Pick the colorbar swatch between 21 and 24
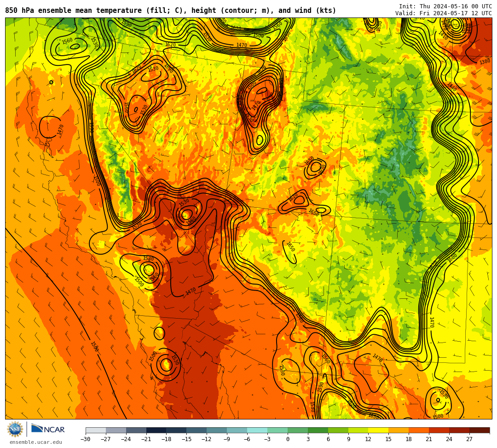 (x=439, y=430)
